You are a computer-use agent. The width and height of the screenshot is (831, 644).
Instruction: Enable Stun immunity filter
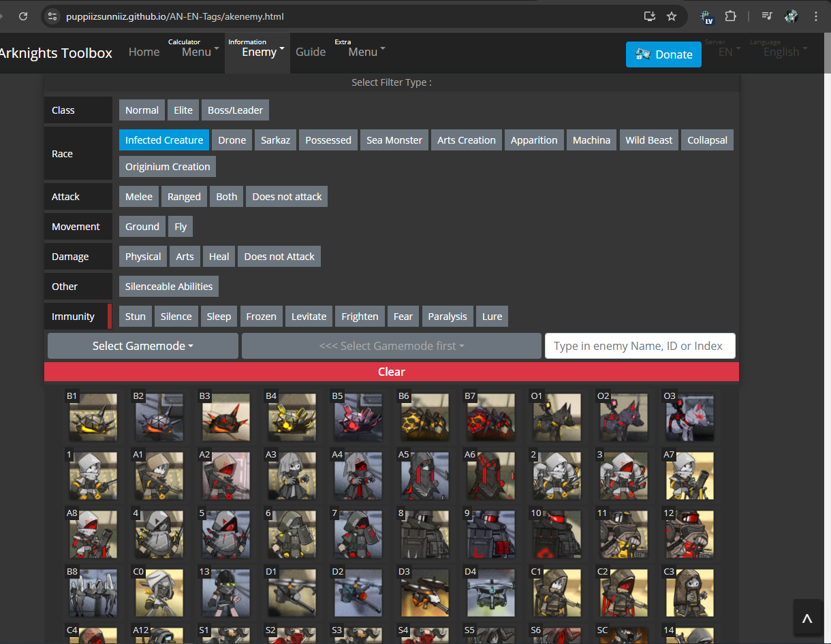point(136,317)
